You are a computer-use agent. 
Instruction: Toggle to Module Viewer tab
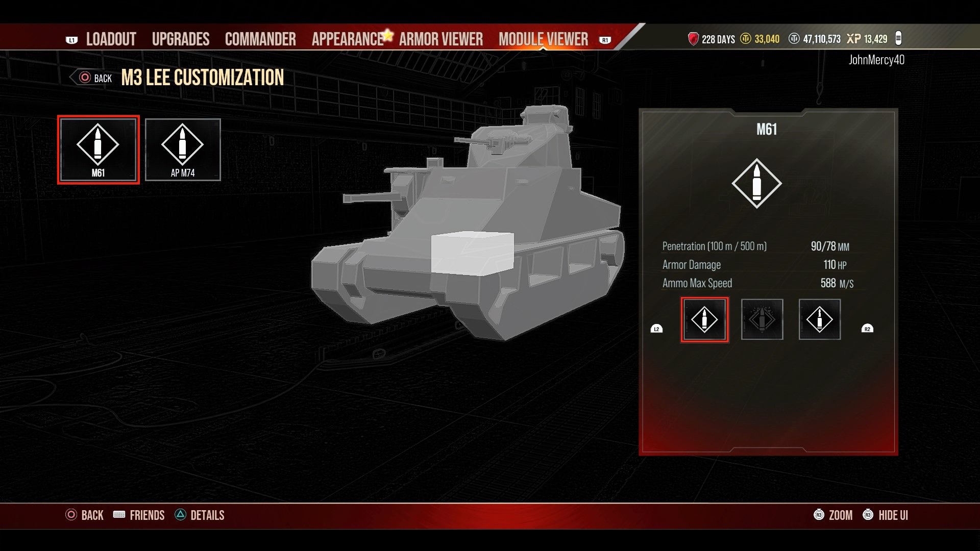coord(544,38)
